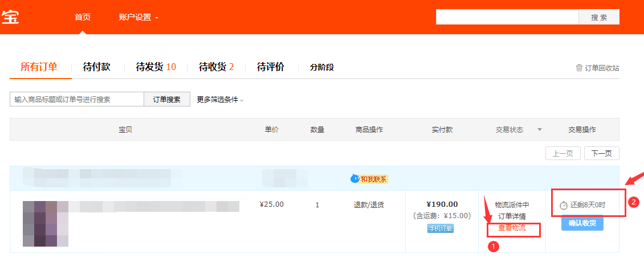Expand the 账户设置 dropdown menu
The image size is (644, 258).
tap(138, 18)
